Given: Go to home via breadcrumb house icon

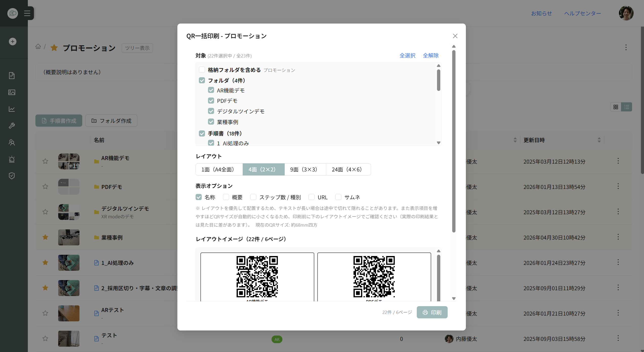Looking at the screenshot, I should pyautogui.click(x=38, y=47).
